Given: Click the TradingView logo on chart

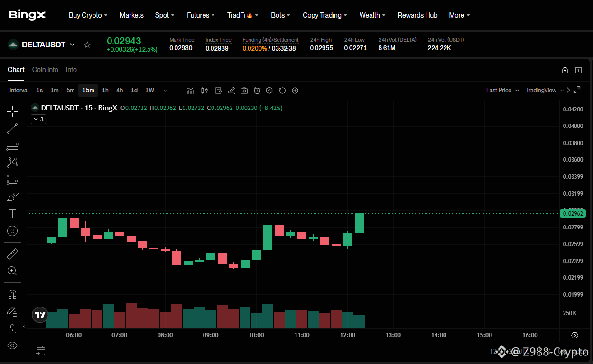Looking at the screenshot, I should click(40, 314).
